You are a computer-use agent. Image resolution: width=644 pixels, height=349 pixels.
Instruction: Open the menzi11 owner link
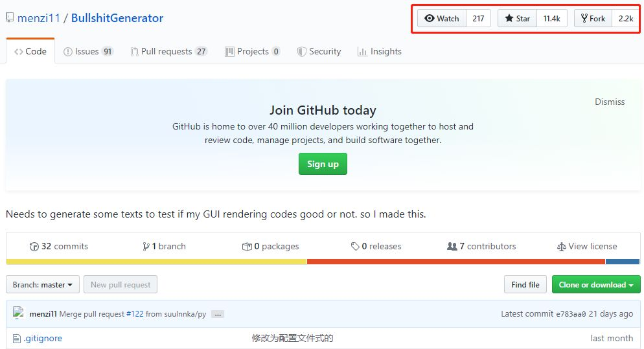(39, 18)
